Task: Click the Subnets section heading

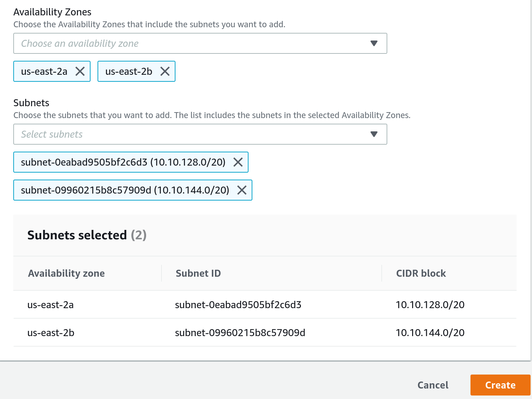Action: coord(31,103)
